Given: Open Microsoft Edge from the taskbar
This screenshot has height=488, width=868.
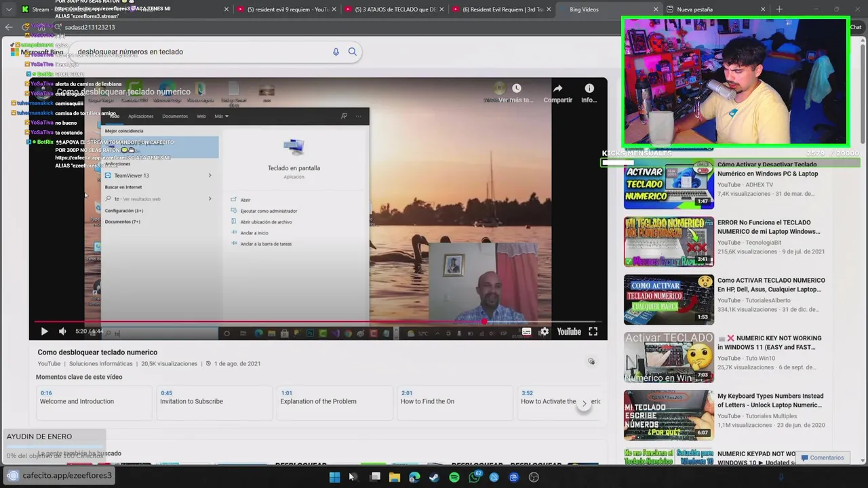Looking at the screenshot, I should tap(414, 477).
